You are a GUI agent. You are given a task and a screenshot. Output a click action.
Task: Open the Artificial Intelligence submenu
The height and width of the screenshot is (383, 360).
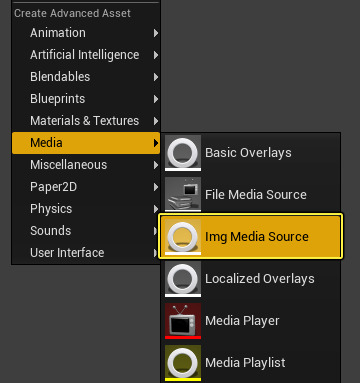point(86,55)
